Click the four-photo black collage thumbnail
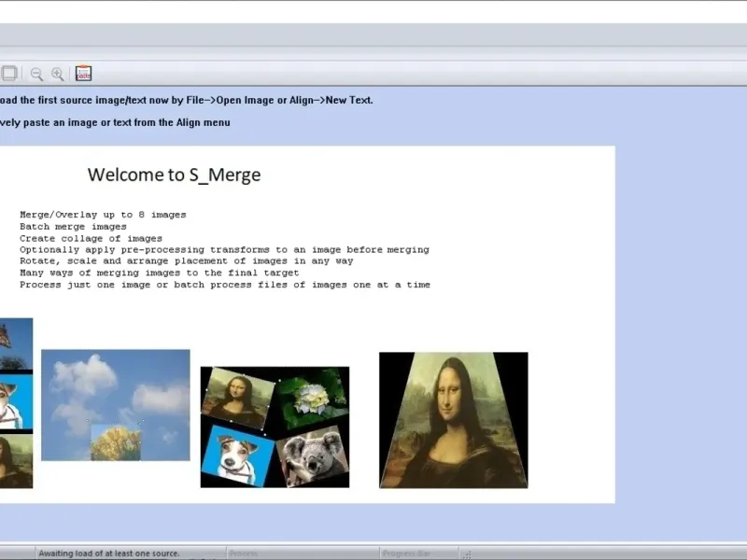The image size is (747, 560). pos(275,427)
